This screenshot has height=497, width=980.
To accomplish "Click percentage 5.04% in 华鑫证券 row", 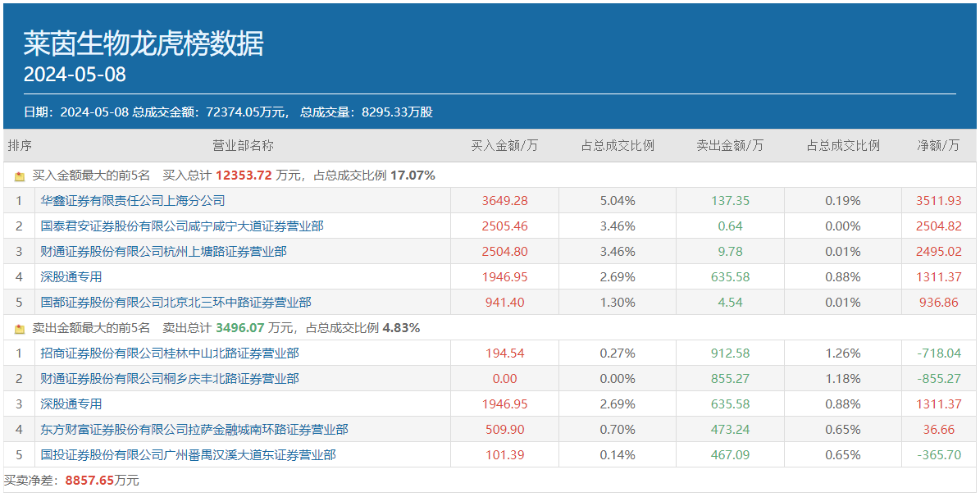I will coord(618,201).
